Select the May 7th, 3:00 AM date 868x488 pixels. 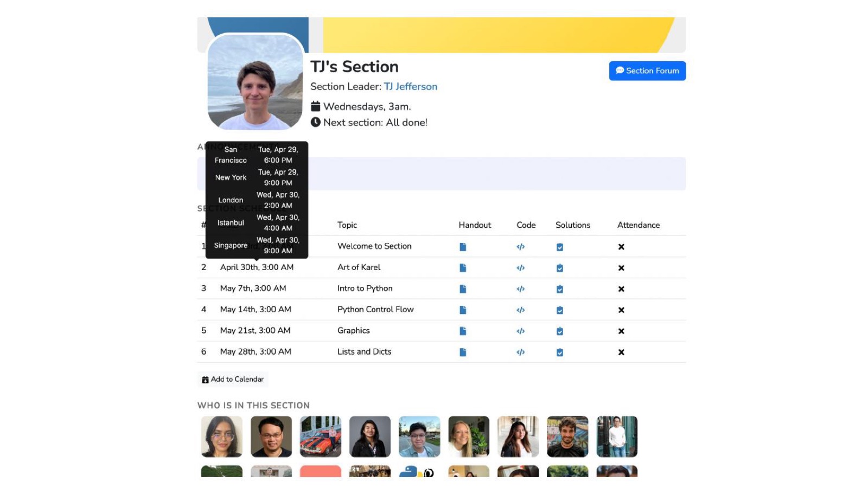253,288
